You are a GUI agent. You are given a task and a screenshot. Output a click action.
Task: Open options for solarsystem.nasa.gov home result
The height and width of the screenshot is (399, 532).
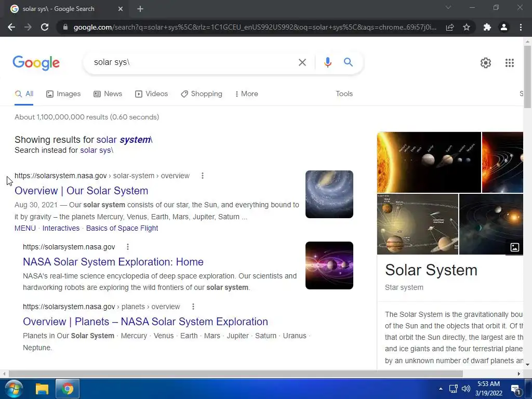click(128, 247)
